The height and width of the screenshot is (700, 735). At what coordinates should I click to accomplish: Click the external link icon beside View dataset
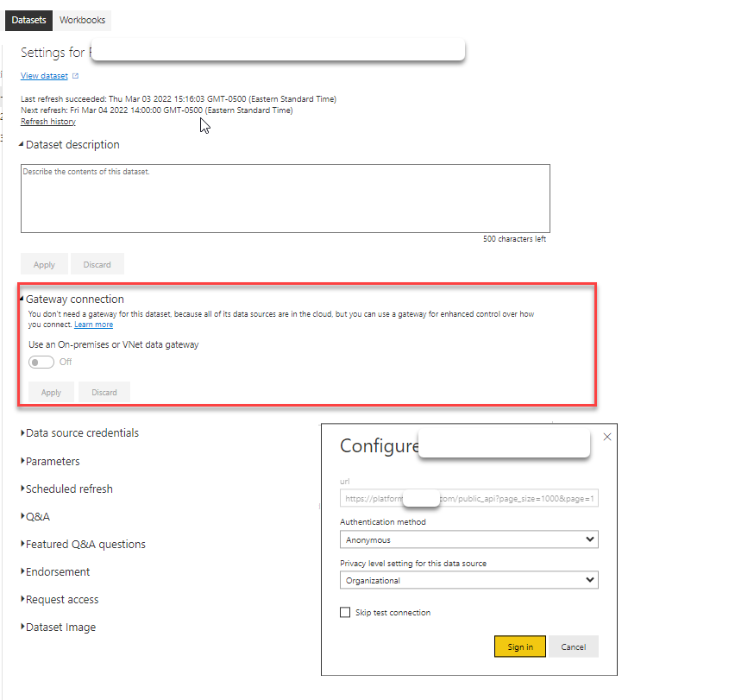click(75, 75)
